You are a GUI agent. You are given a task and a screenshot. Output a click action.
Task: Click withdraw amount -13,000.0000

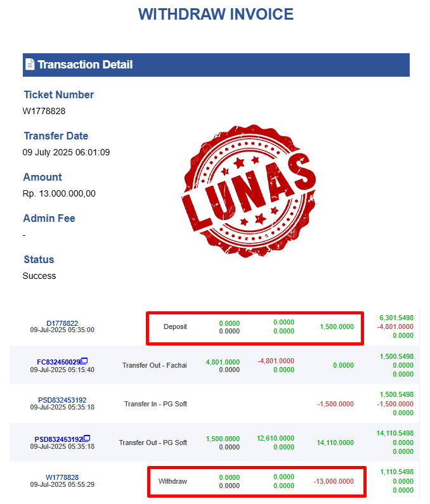(x=334, y=481)
